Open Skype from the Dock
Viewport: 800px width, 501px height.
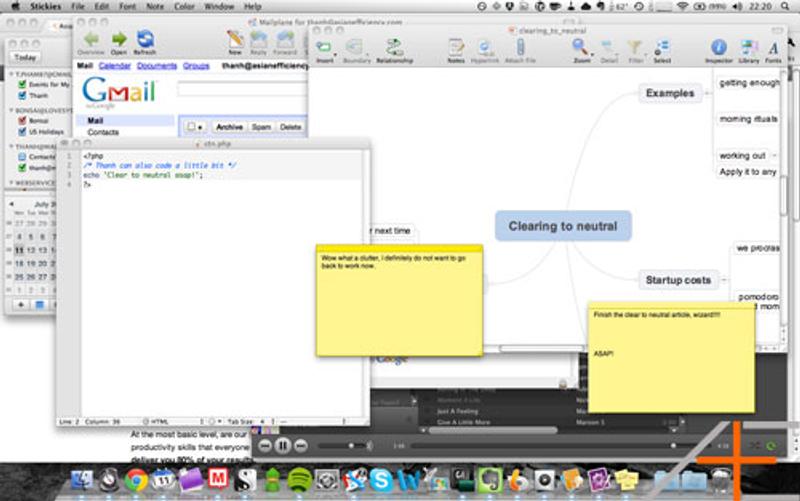click(x=381, y=480)
